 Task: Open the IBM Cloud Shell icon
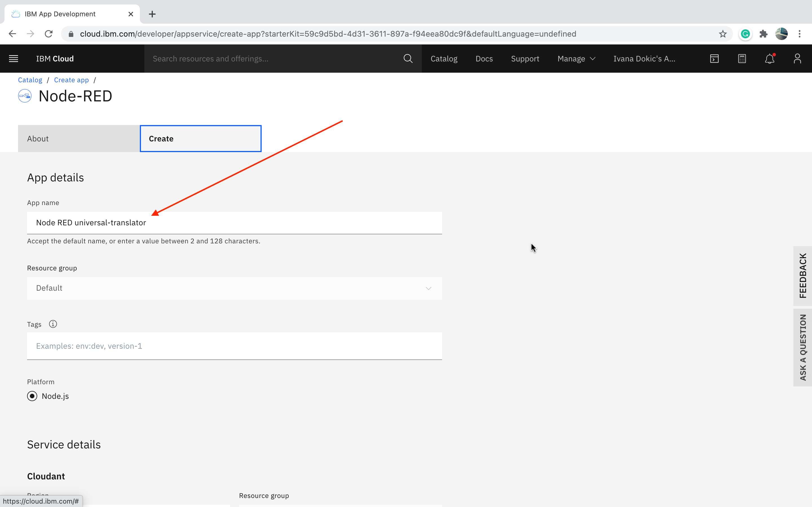714,59
